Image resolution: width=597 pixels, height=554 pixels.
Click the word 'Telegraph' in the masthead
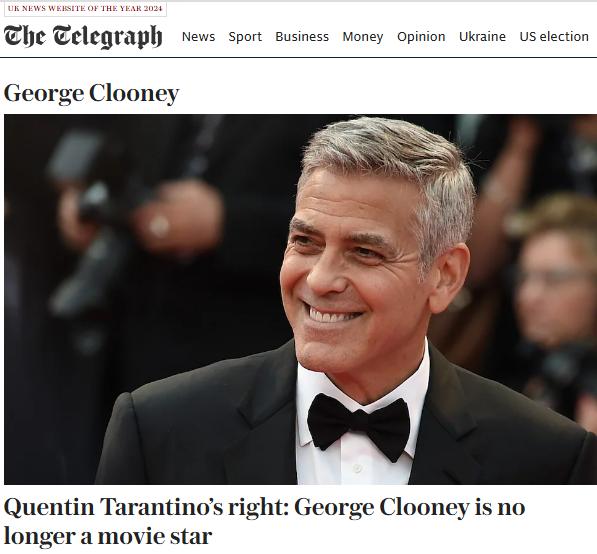(107, 37)
